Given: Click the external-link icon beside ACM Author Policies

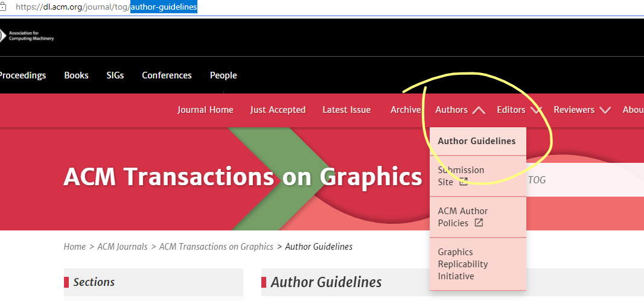Looking at the screenshot, I should click(479, 223).
